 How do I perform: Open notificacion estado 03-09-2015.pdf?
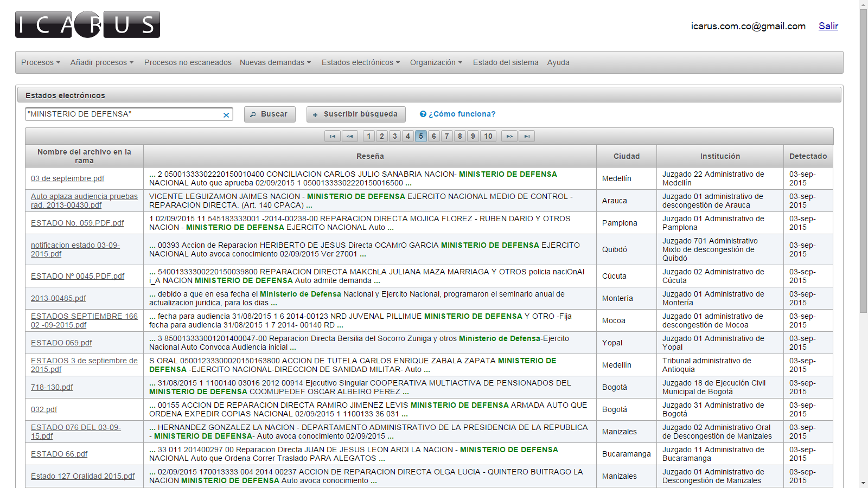pos(75,249)
